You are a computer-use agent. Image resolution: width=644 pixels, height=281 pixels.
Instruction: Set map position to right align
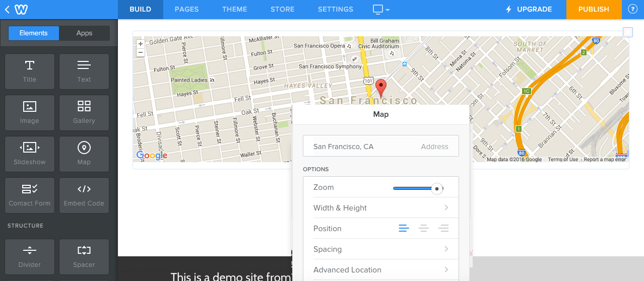443,229
